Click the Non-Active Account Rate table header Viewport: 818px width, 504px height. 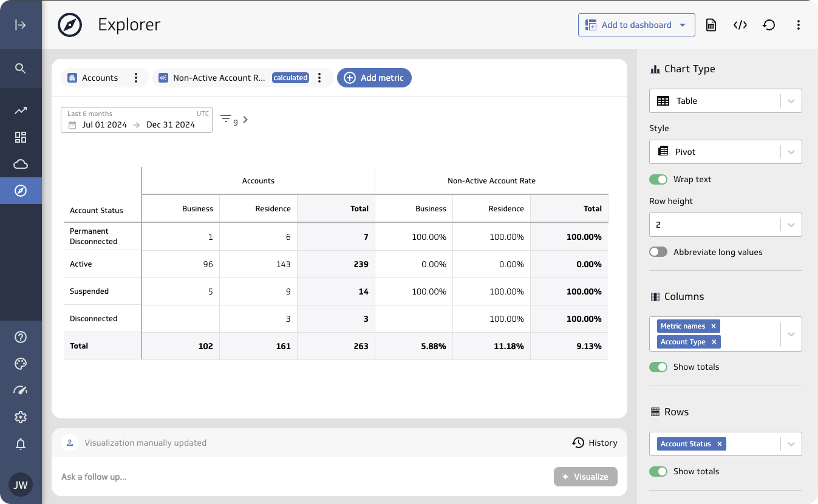(x=491, y=181)
